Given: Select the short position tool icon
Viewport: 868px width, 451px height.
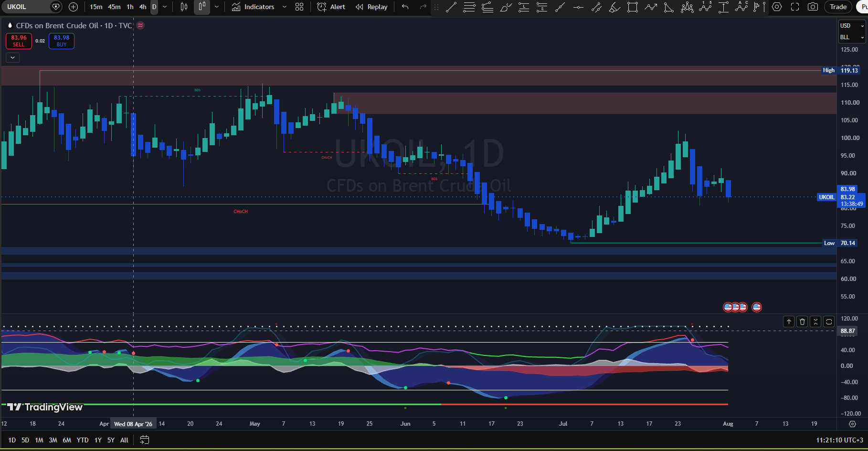Looking at the screenshot, I should pyautogui.click(x=542, y=7).
